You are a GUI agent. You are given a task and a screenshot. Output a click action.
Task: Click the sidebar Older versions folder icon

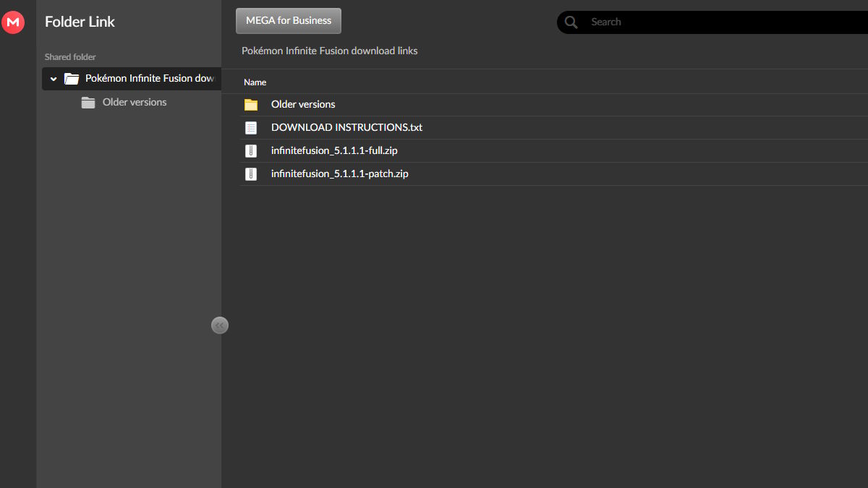pos(88,103)
